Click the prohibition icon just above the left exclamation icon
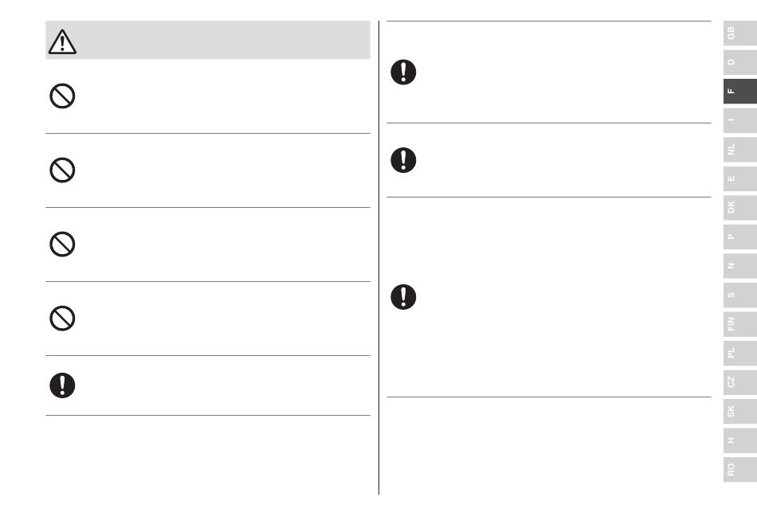 [62, 319]
